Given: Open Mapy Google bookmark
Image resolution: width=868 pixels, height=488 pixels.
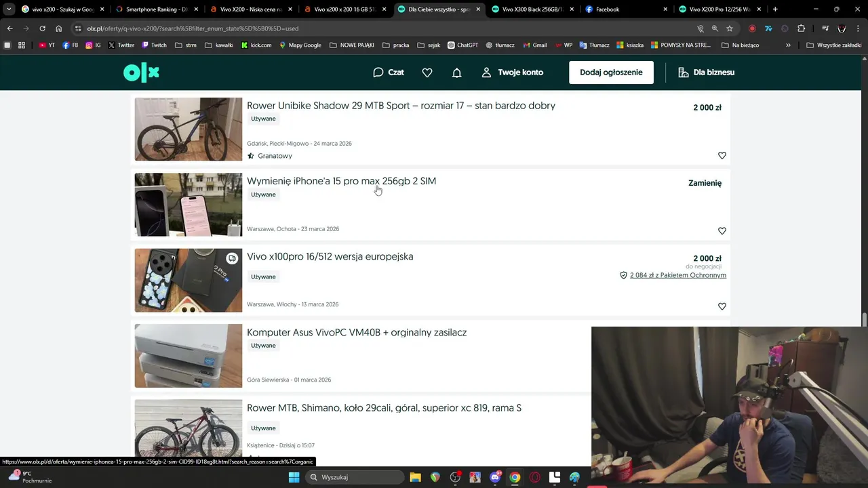Looking at the screenshot, I should coord(300,45).
